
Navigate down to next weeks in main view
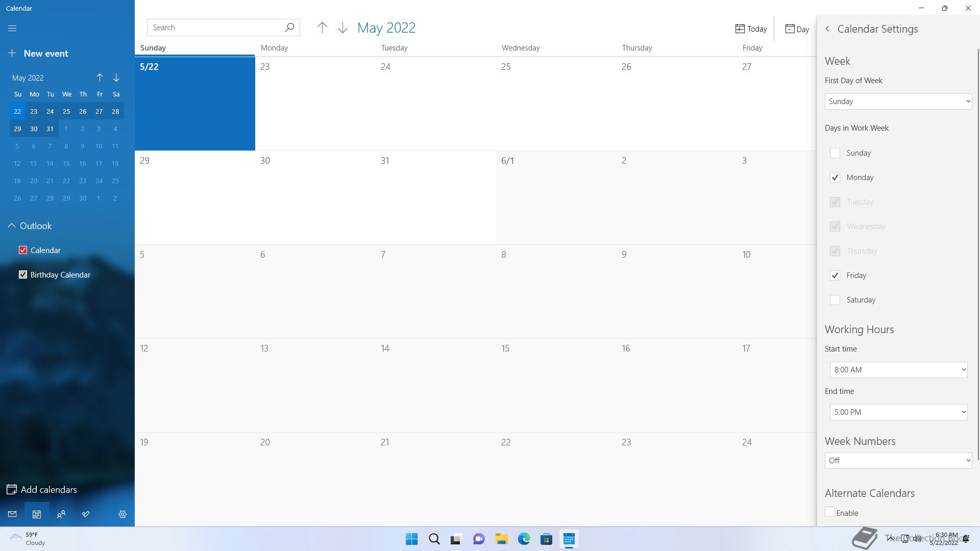[342, 28]
